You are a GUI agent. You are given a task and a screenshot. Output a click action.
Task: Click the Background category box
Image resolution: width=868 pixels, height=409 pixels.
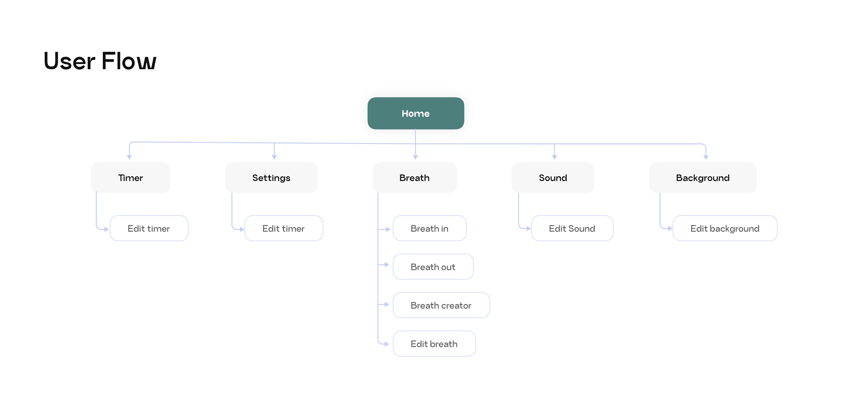[703, 178]
